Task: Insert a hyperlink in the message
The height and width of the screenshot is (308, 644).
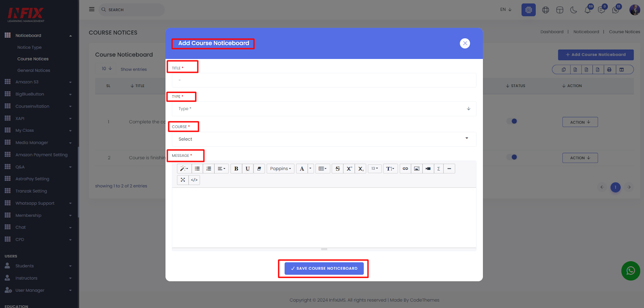Action: point(405,169)
